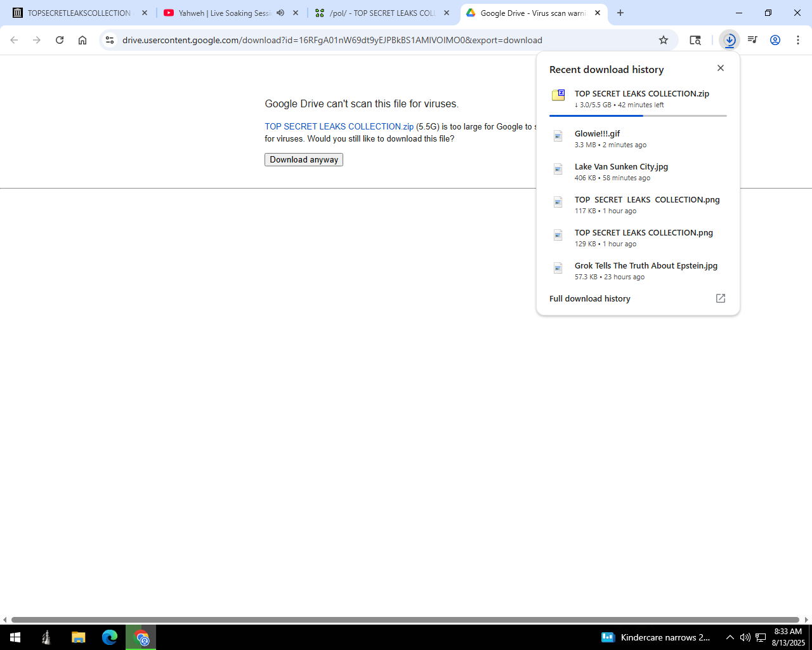
Task: Open Google Lens search icon
Action: tap(695, 40)
